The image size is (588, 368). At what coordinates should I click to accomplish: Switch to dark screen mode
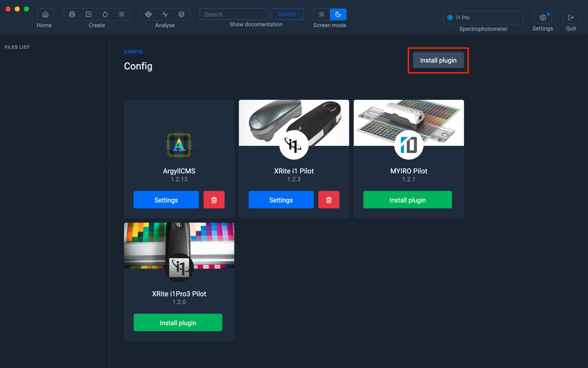pos(338,14)
